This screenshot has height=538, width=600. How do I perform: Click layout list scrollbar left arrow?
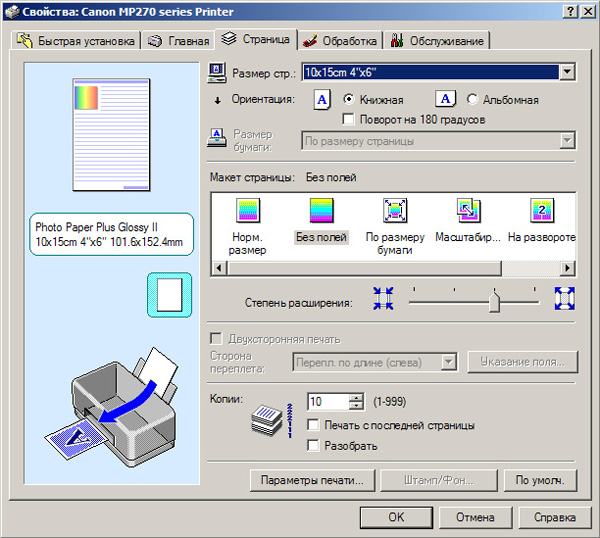coord(218,268)
